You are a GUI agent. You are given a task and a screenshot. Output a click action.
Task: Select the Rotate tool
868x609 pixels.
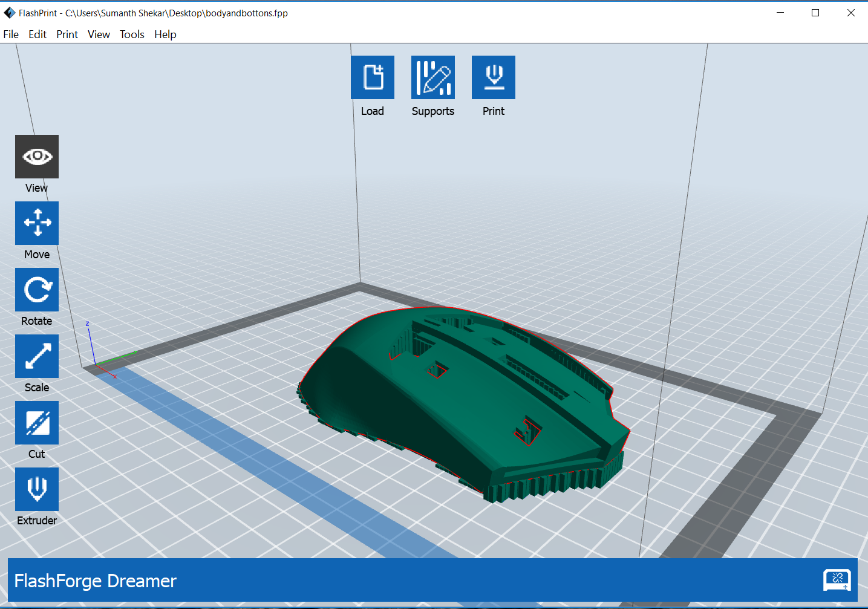(x=37, y=290)
